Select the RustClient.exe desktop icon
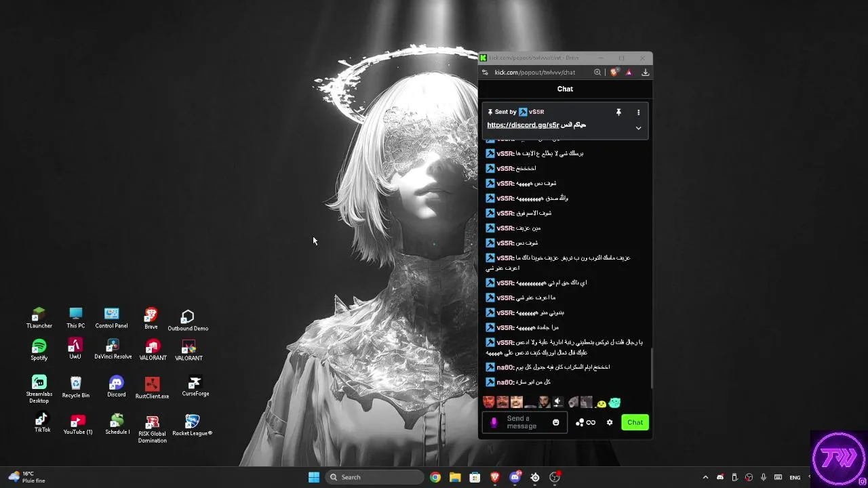 (152, 388)
